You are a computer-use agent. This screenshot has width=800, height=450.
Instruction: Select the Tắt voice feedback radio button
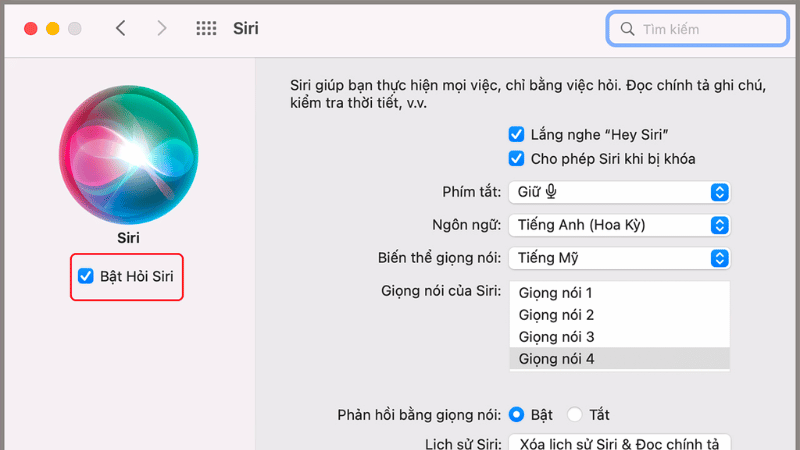[x=574, y=414]
